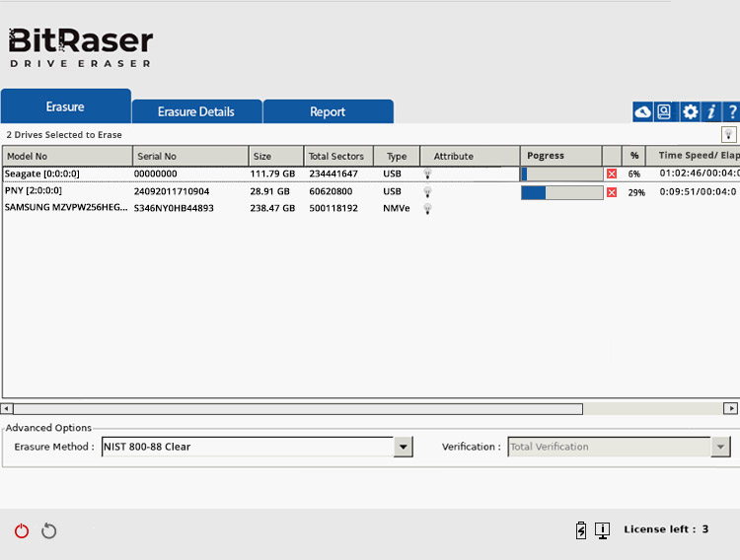Click the Type column header
The height and width of the screenshot is (560, 740).
pyautogui.click(x=397, y=156)
